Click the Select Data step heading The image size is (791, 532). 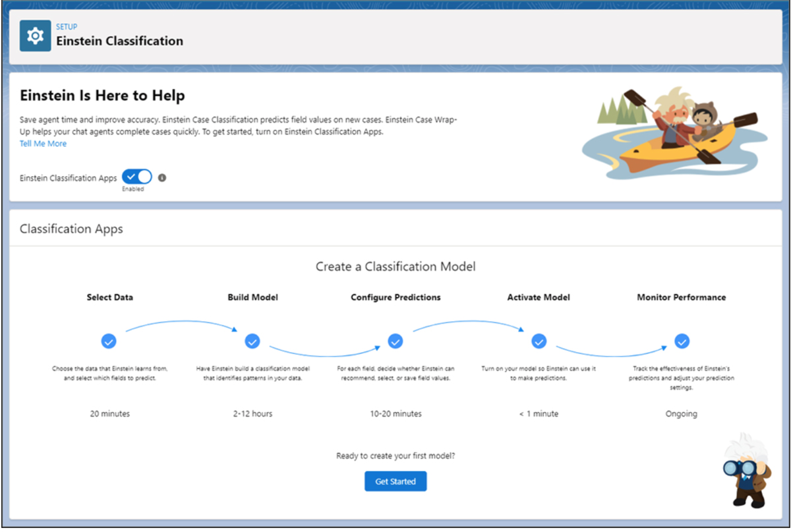109,297
